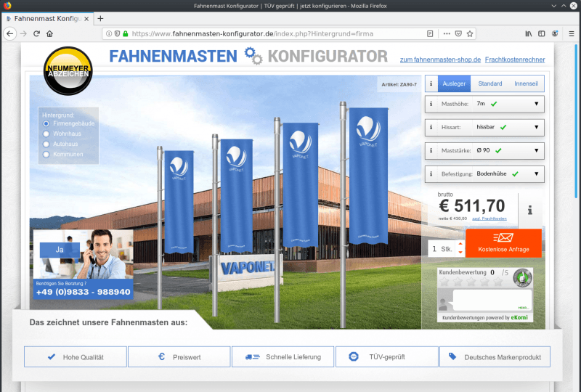Select Kommunen background radio
This screenshot has height=392, width=581.
(46, 155)
